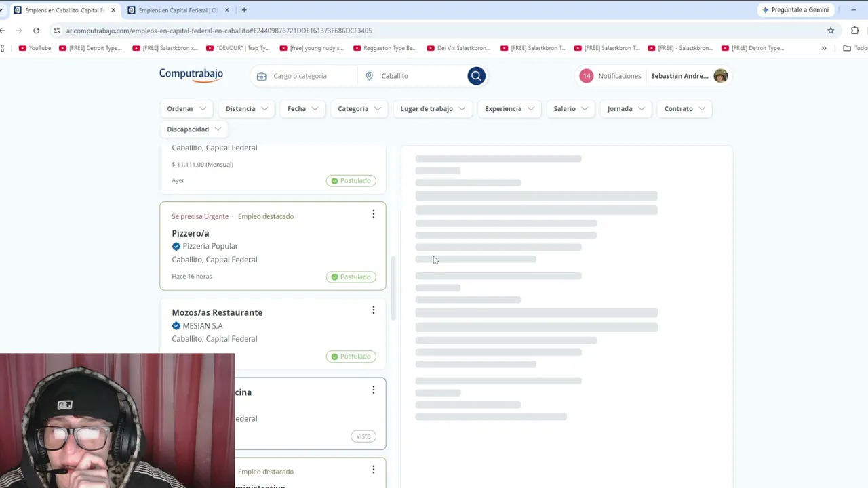Open the "DEVOUR" Trap Ty... bookmark
868x488 pixels.
coord(237,48)
